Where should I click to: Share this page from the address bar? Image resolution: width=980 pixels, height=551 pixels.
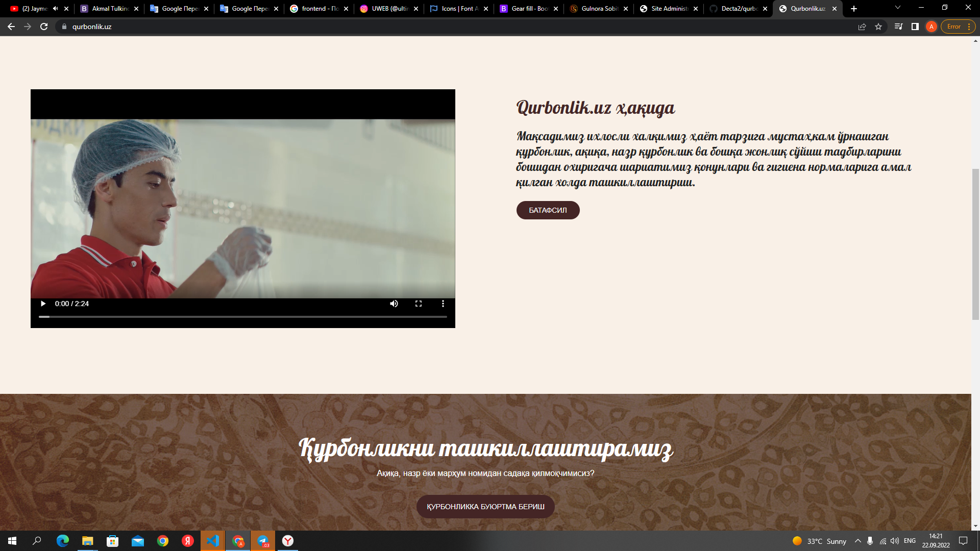pyautogui.click(x=862, y=27)
